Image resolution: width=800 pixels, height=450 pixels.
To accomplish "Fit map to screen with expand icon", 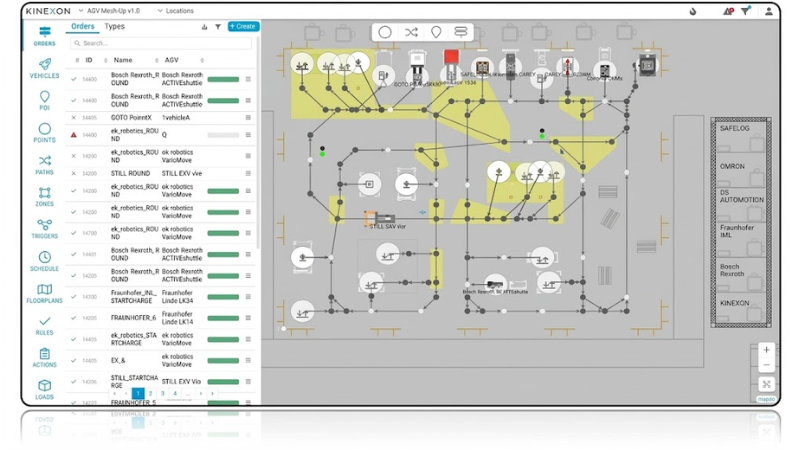I will pyautogui.click(x=766, y=384).
